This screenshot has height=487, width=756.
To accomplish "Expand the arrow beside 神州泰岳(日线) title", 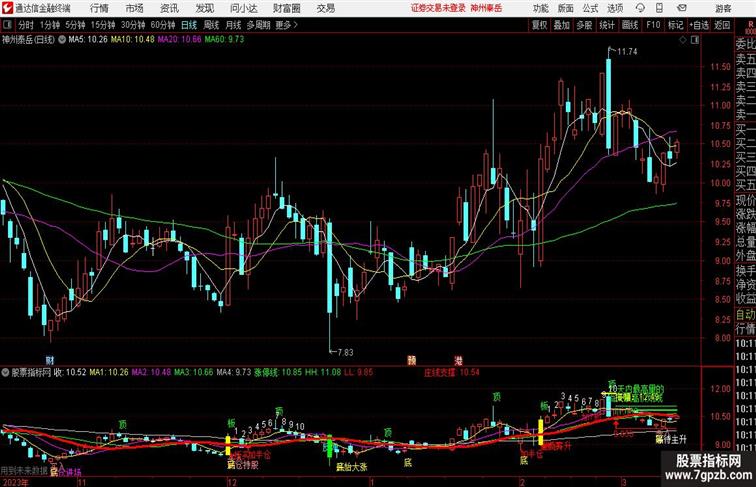I will [62, 40].
